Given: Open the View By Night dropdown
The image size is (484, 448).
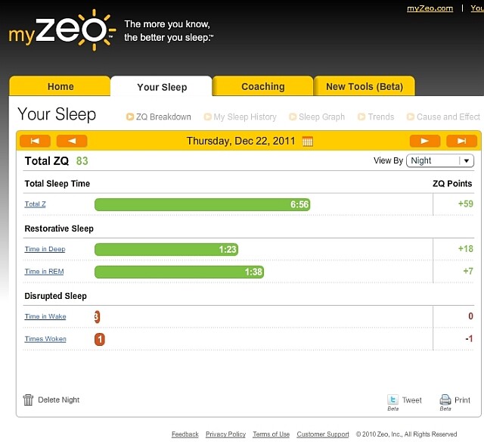Looking at the screenshot, I should tap(440, 160).
